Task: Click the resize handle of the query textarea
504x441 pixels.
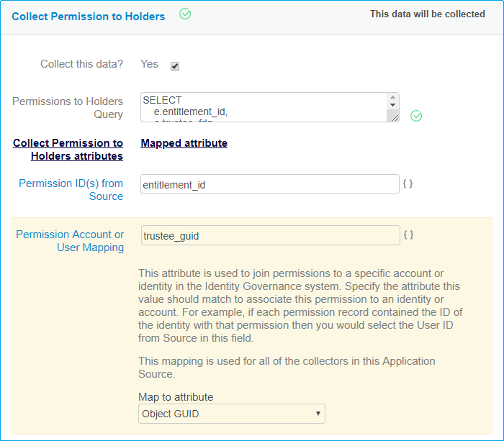Action: [394, 118]
